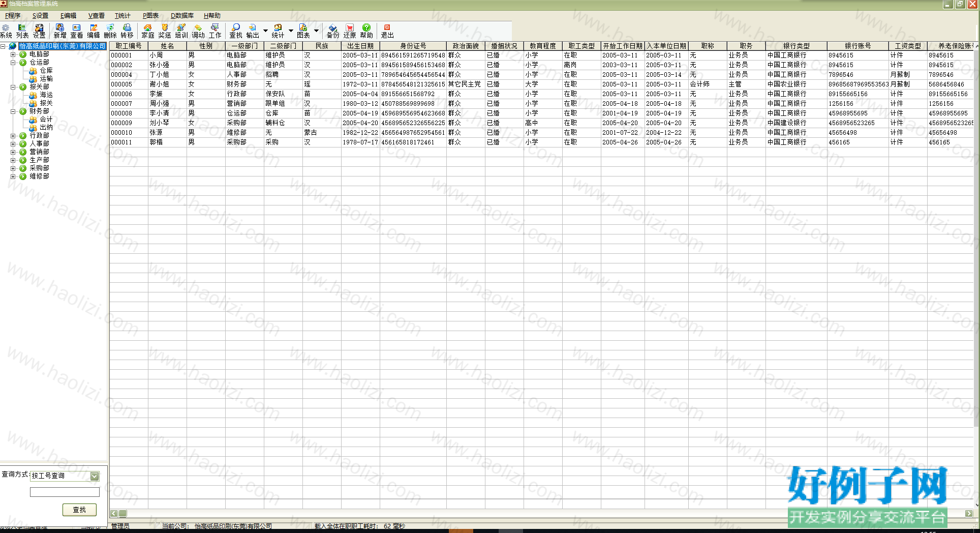
Task: Open the S设置 menu
Action: [x=41, y=16]
